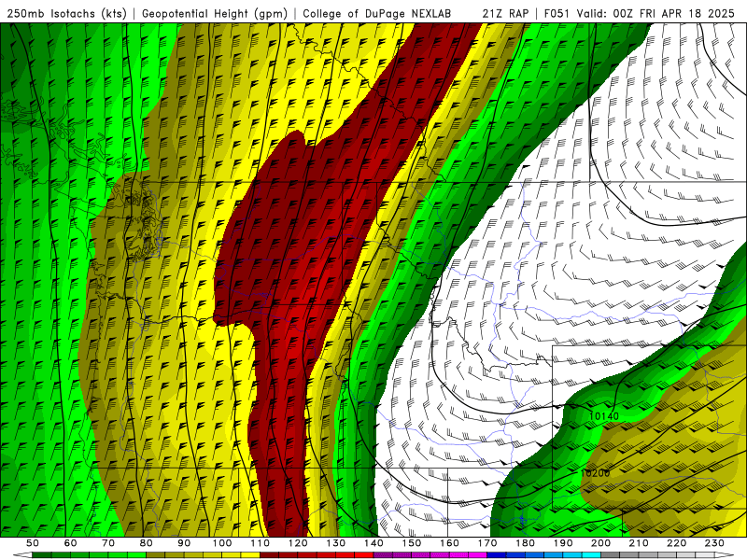
Task: Click the 'College of DuPage NEXLAB' text
Action: pos(376,13)
